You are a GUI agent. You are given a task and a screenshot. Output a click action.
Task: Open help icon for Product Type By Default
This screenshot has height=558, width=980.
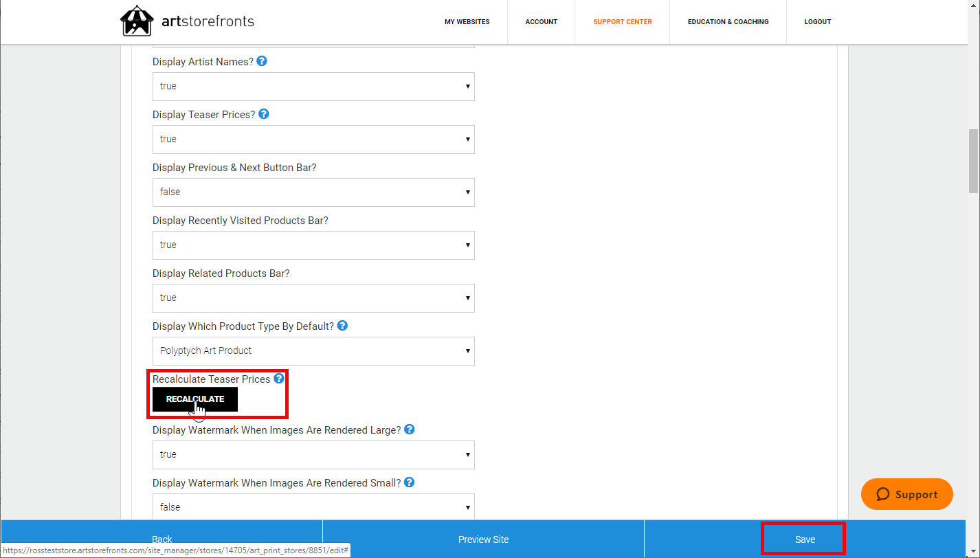342,326
